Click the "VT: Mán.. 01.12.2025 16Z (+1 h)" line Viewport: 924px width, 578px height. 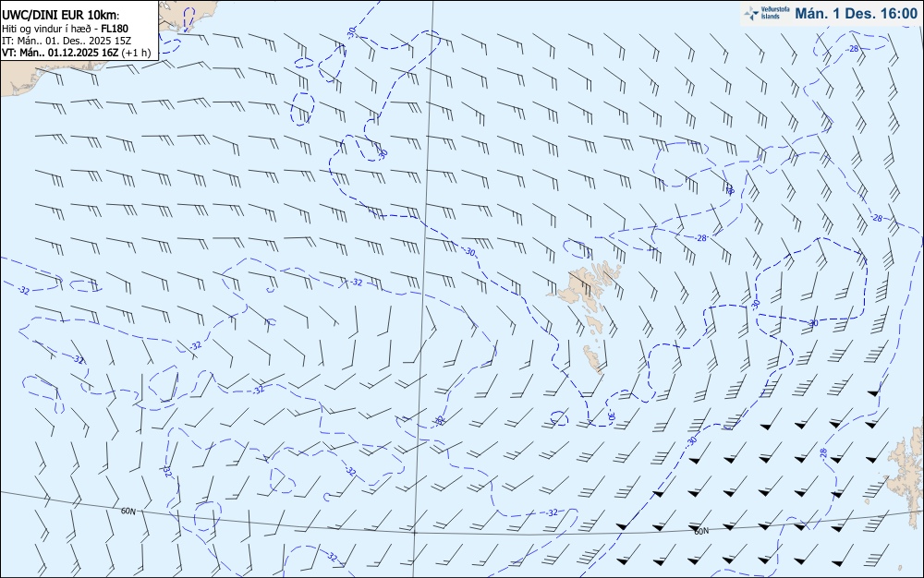coord(77,53)
